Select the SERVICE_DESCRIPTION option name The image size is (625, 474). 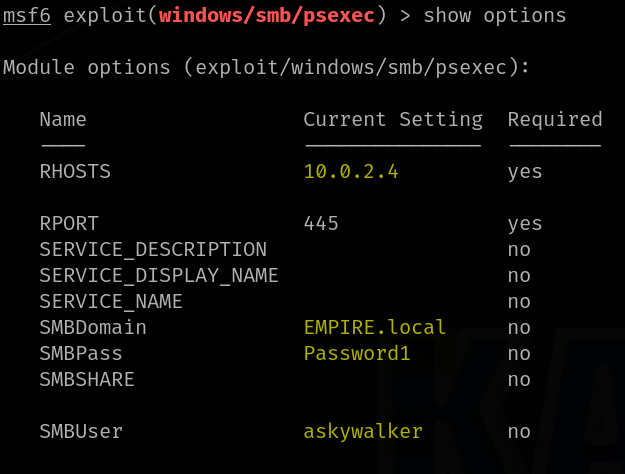[153, 250]
